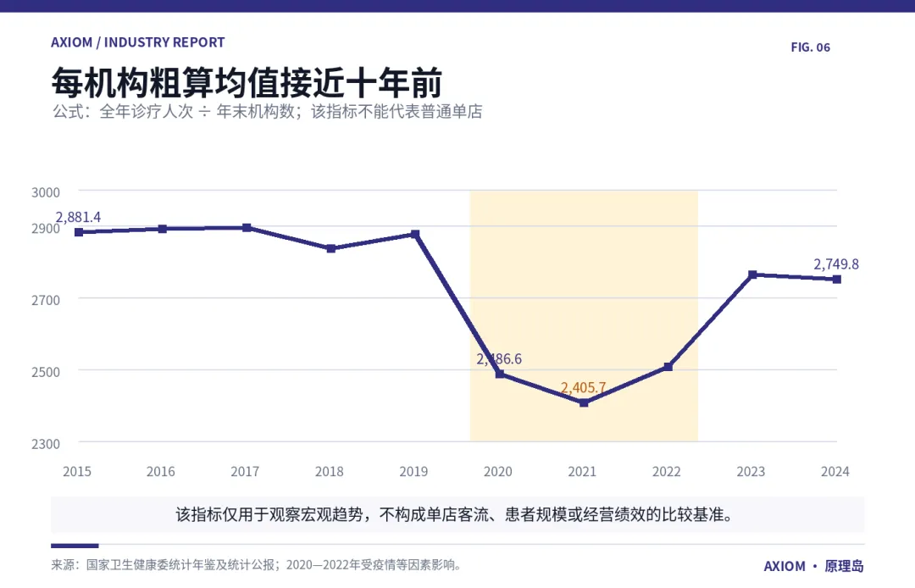Click the 2900 y-axis label
The height and width of the screenshot is (588, 915).
click(x=46, y=229)
